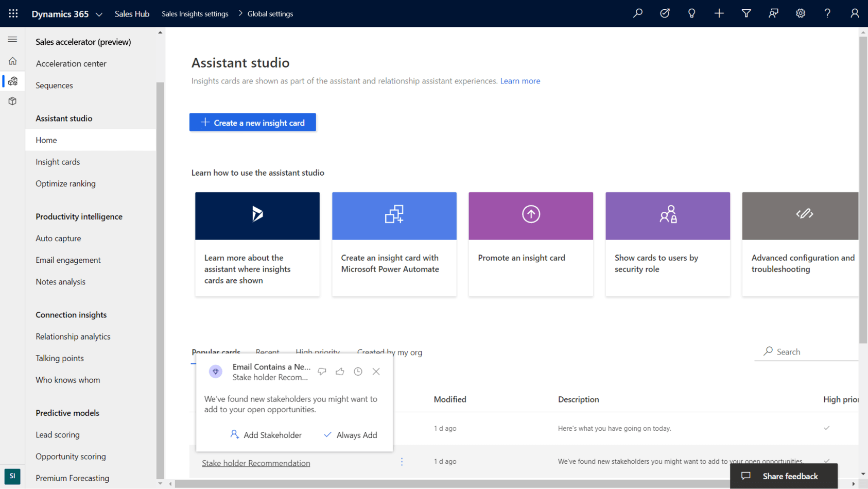Open the app launcher waffle icon

click(13, 14)
